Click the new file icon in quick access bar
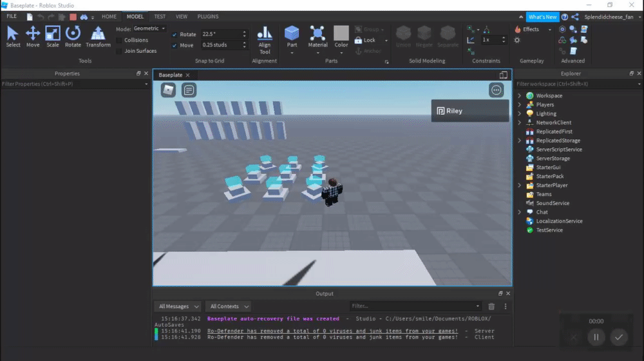Image resolution: width=644 pixels, height=361 pixels. tap(30, 17)
